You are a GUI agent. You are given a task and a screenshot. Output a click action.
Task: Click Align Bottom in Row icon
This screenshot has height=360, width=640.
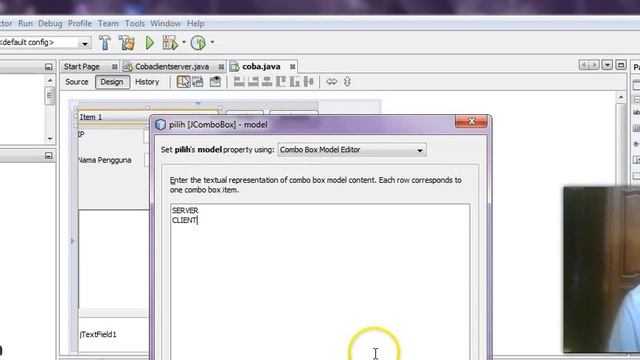295,82
